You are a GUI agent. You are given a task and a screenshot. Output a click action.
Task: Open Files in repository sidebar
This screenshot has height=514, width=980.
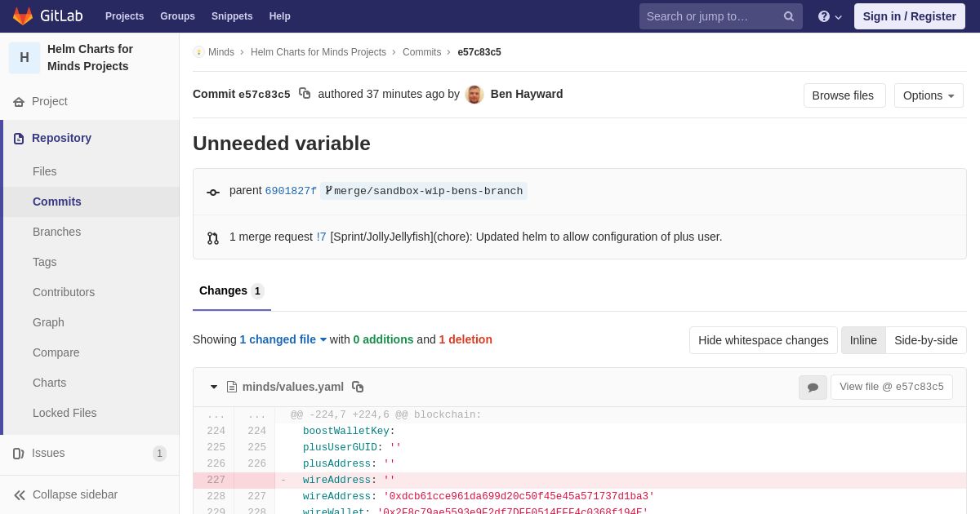(91, 171)
